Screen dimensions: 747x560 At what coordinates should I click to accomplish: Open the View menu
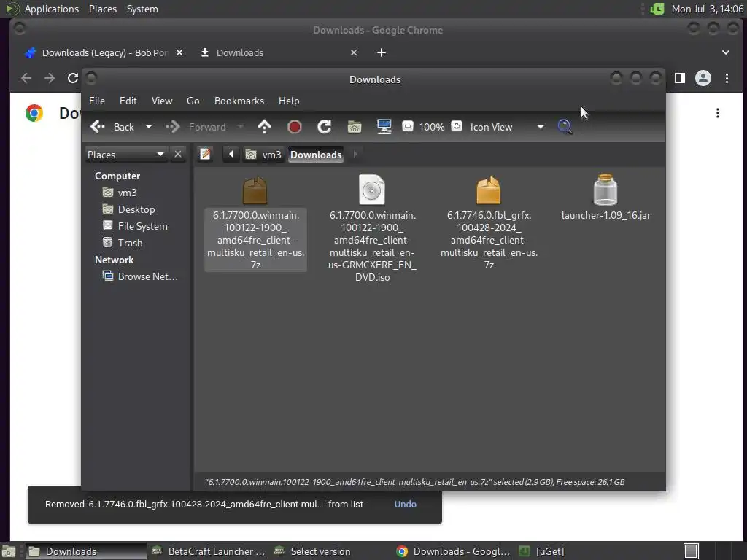(162, 101)
